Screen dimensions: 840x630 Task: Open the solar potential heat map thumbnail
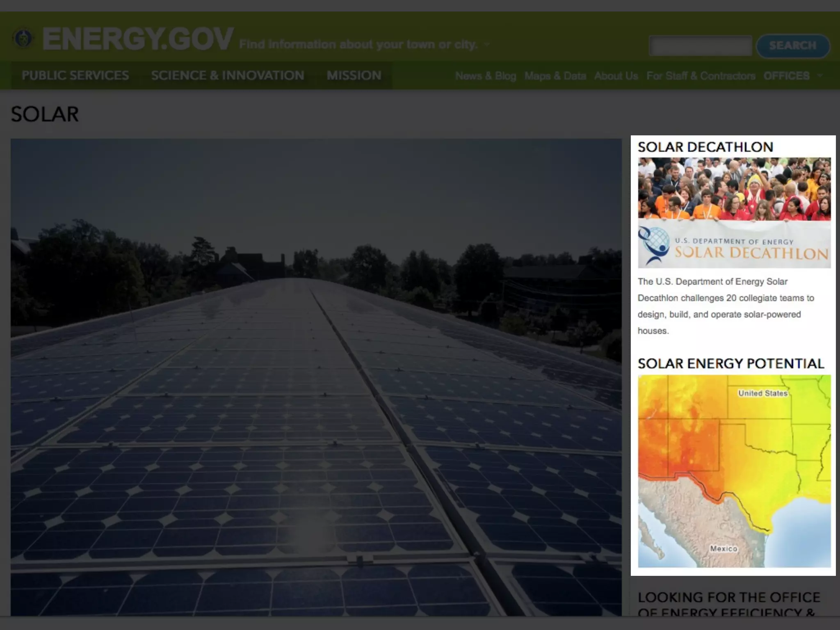tap(734, 471)
